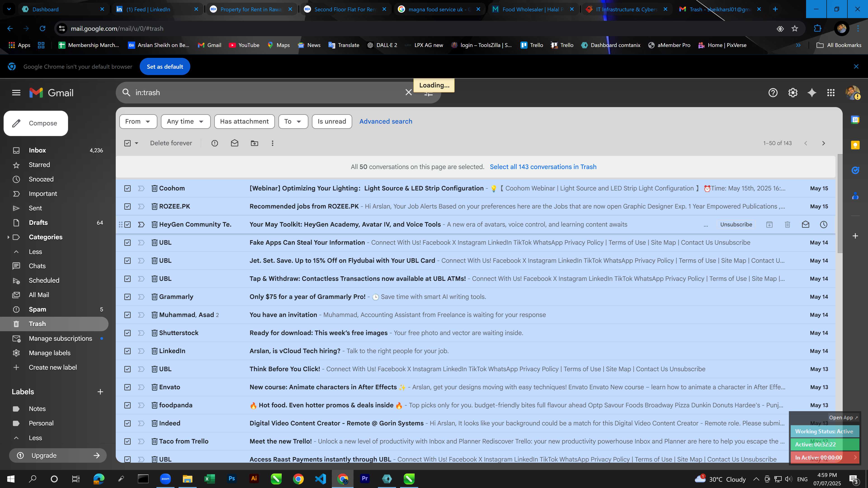Click the Get add-ons plus icon in side panel

click(855, 236)
